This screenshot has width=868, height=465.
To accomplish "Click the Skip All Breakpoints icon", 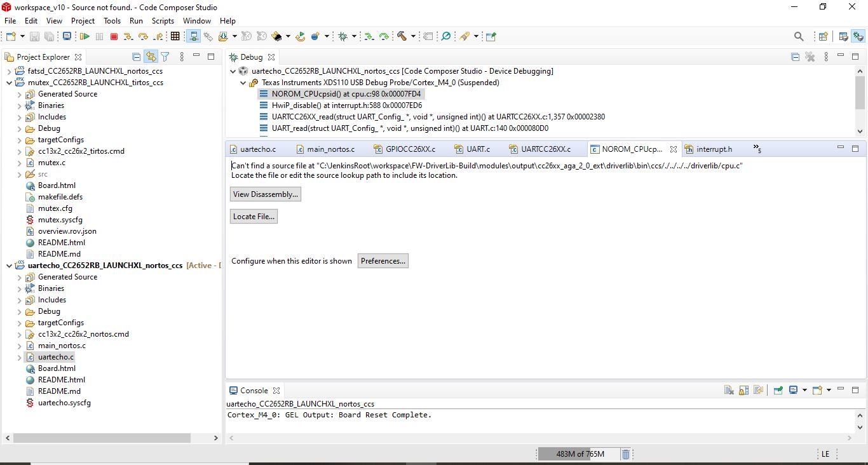I will pos(446,37).
